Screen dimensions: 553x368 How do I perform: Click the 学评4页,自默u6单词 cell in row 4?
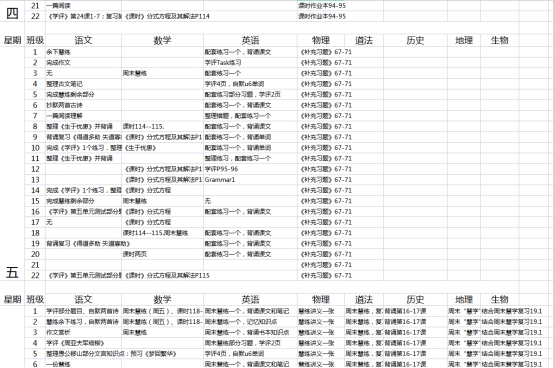(250, 84)
